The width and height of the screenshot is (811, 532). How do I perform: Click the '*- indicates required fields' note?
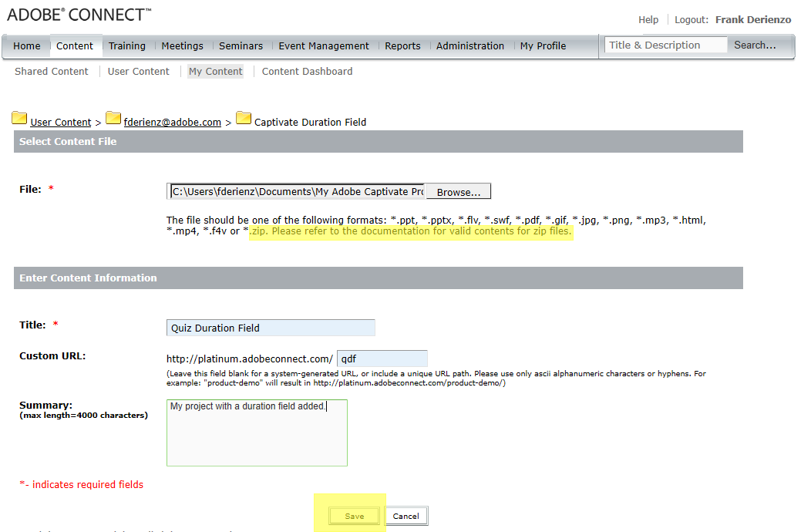[81, 484]
